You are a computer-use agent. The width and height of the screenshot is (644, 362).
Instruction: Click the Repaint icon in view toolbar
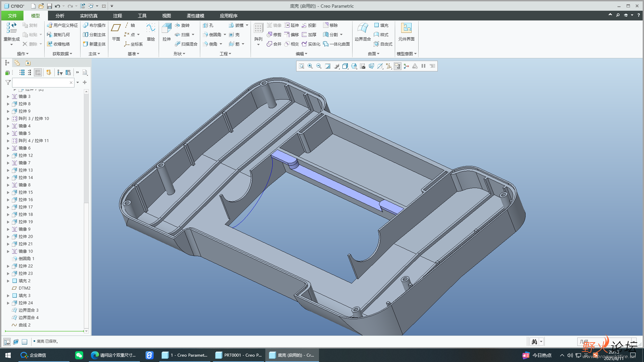coord(328,66)
